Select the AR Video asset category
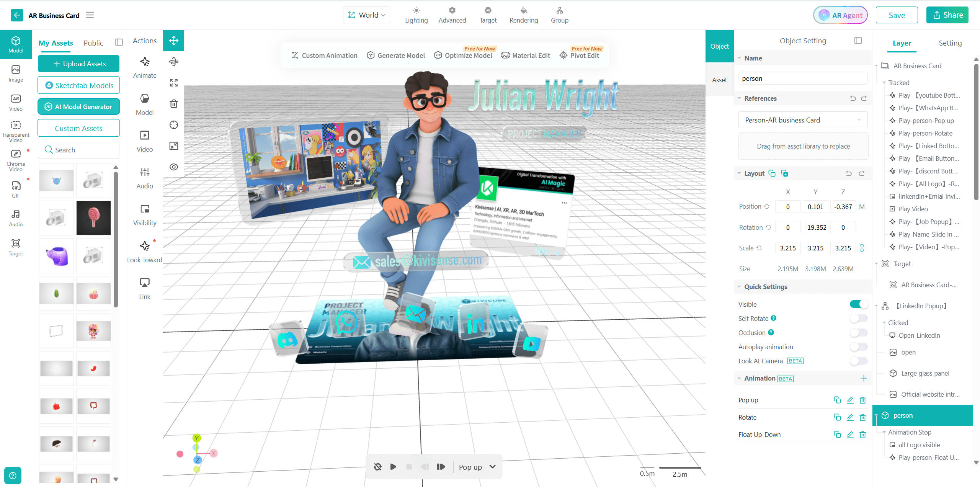 tap(16, 103)
